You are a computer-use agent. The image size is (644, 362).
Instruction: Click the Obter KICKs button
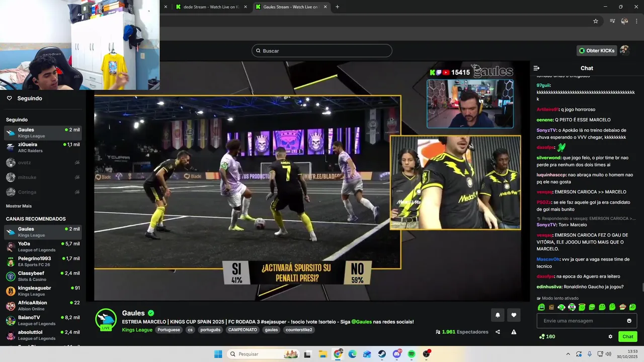click(597, 51)
